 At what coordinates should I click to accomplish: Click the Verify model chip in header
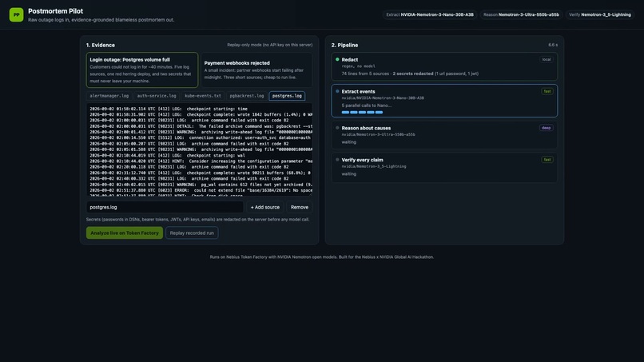pyautogui.click(x=600, y=15)
